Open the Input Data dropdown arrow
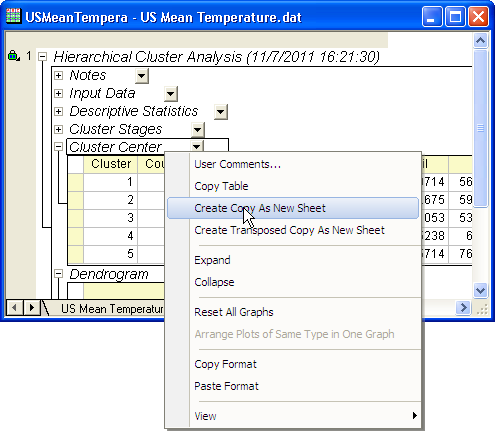Viewport: 496px width, 433px height. click(x=171, y=94)
